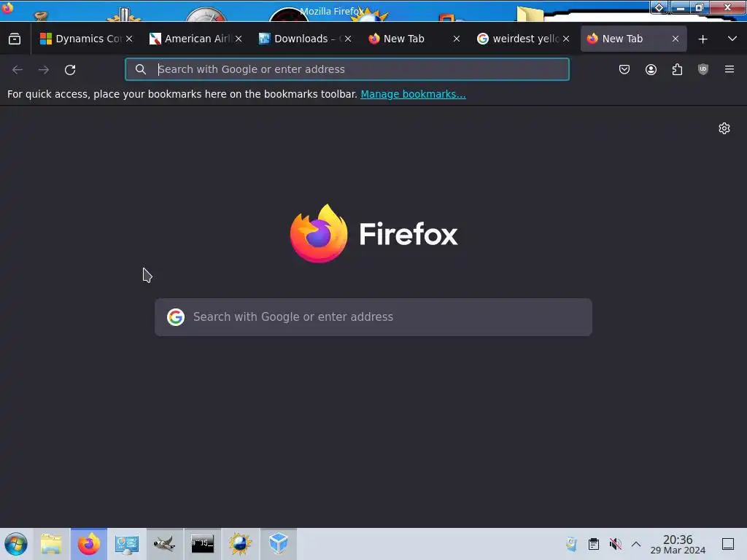Go forward one page
747x560 pixels.
(44, 69)
